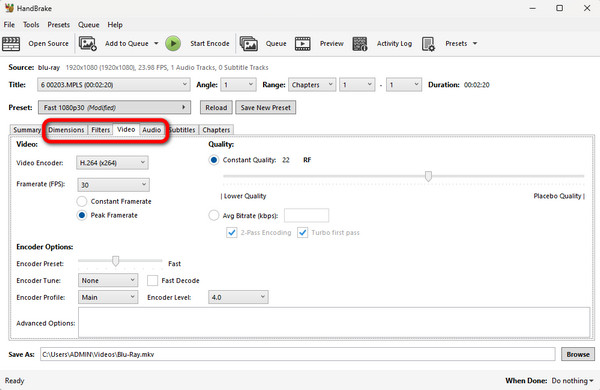Click the Browse button

click(x=578, y=354)
